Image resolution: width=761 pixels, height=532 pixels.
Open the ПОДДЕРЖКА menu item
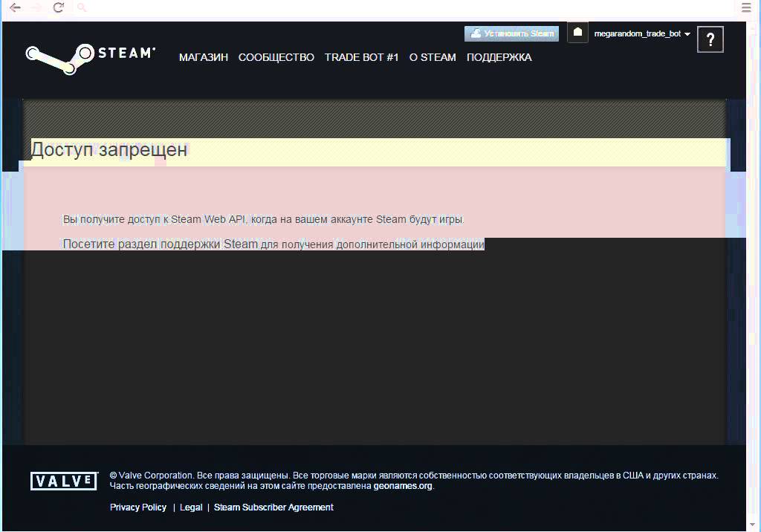pos(499,57)
